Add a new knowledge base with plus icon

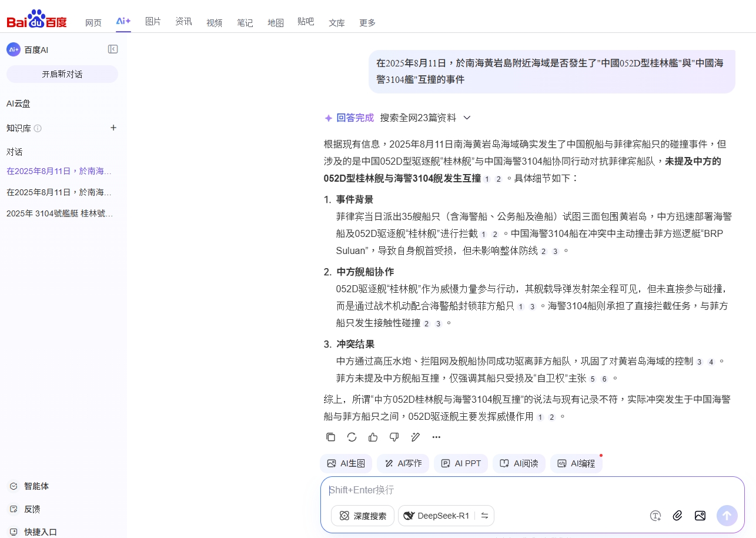113,128
